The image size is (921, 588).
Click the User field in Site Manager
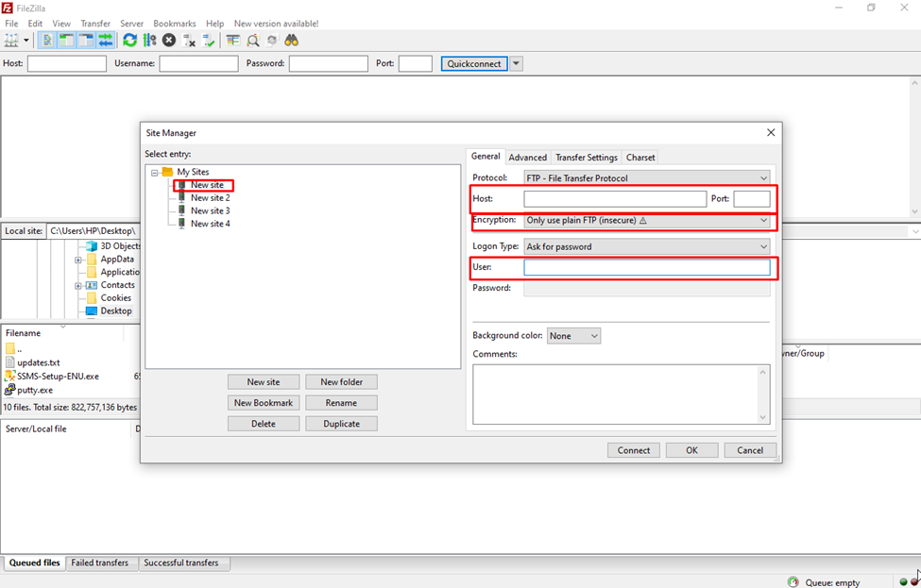coord(647,268)
